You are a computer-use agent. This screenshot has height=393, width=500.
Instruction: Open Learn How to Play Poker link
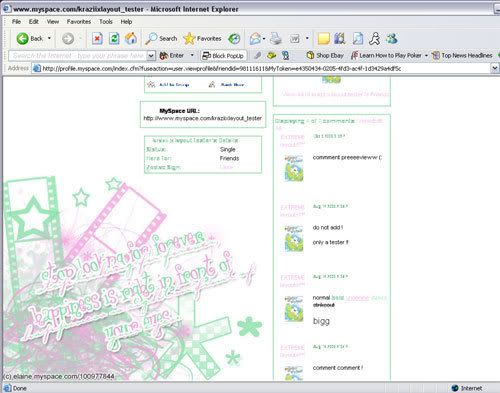[x=386, y=55]
